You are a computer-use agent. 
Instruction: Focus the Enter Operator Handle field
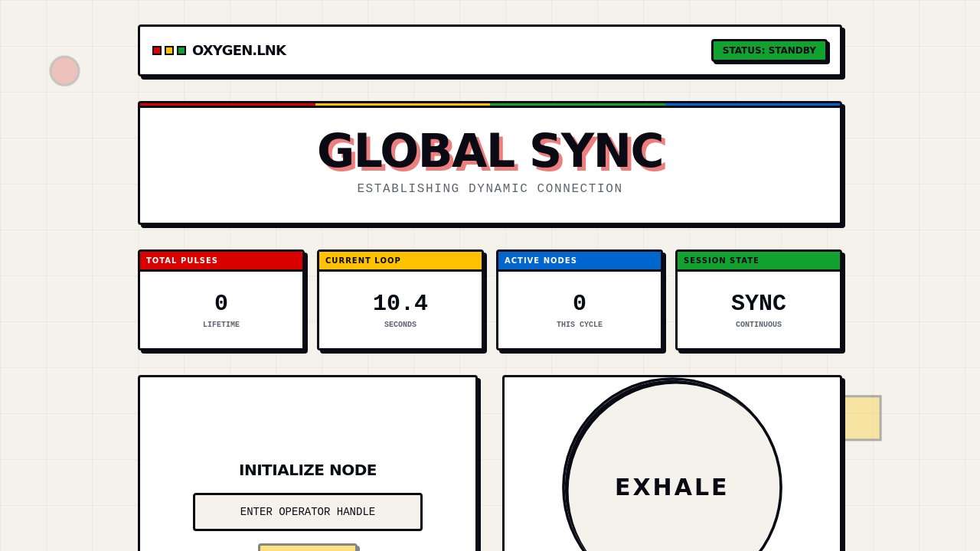point(308,512)
